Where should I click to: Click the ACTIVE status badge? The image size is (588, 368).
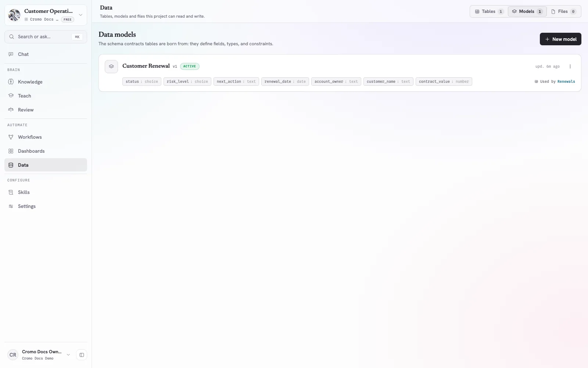tap(190, 66)
